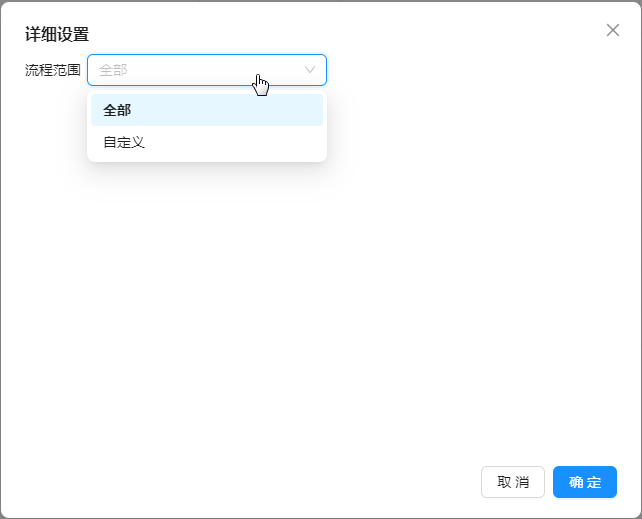Click the bold 全部 item in the popup

[x=118, y=110]
